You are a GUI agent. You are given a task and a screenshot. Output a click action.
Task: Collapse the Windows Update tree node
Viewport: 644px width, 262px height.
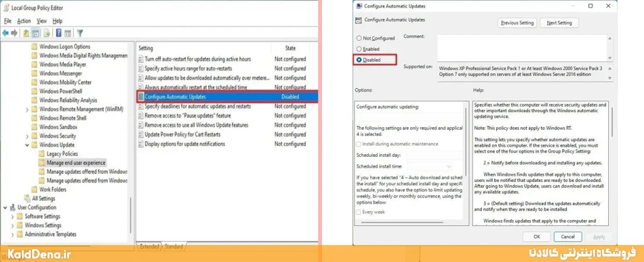[27, 145]
